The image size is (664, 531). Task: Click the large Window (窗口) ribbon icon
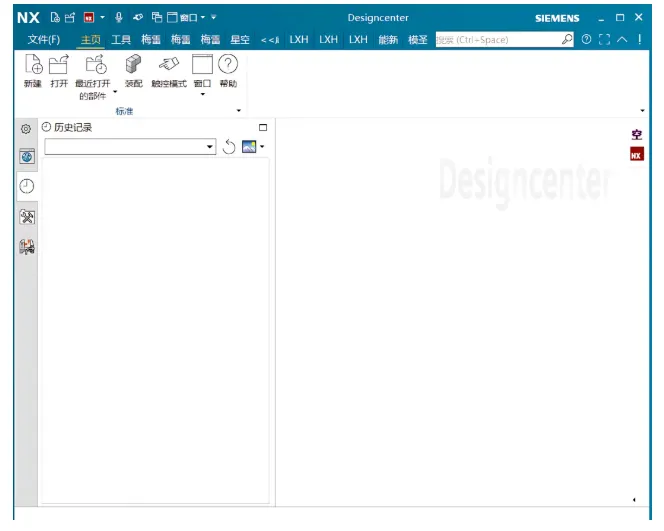coord(202,64)
